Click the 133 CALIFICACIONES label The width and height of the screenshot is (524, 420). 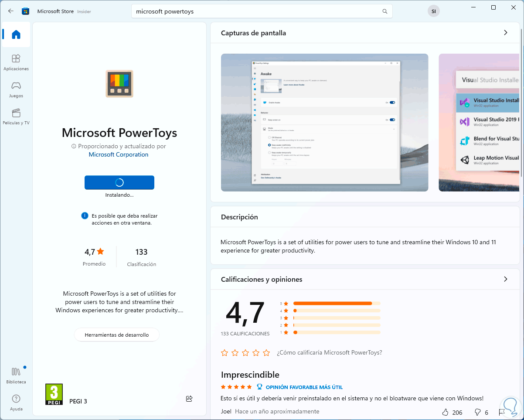tap(245, 334)
